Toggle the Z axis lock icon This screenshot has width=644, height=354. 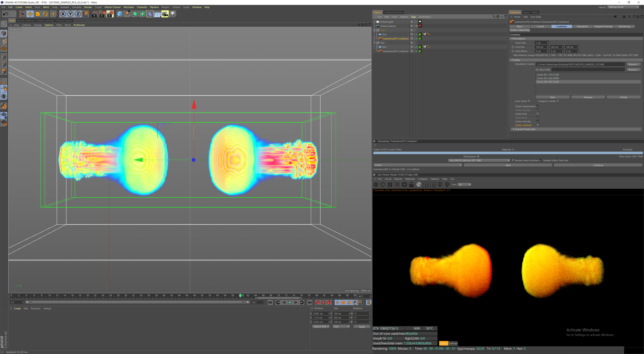point(78,14)
